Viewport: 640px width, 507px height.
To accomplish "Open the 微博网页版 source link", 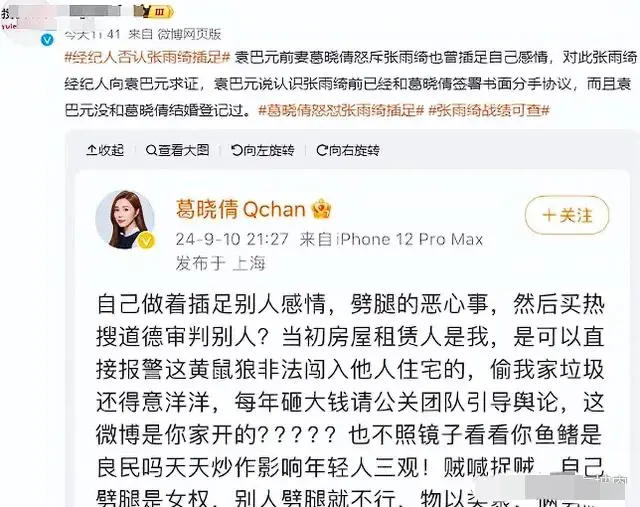I will click(189, 34).
